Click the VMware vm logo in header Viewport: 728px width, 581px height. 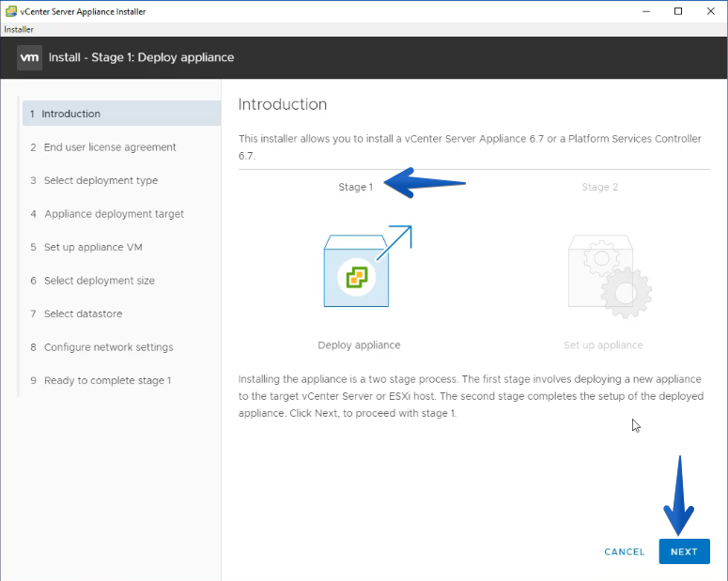tap(29, 57)
